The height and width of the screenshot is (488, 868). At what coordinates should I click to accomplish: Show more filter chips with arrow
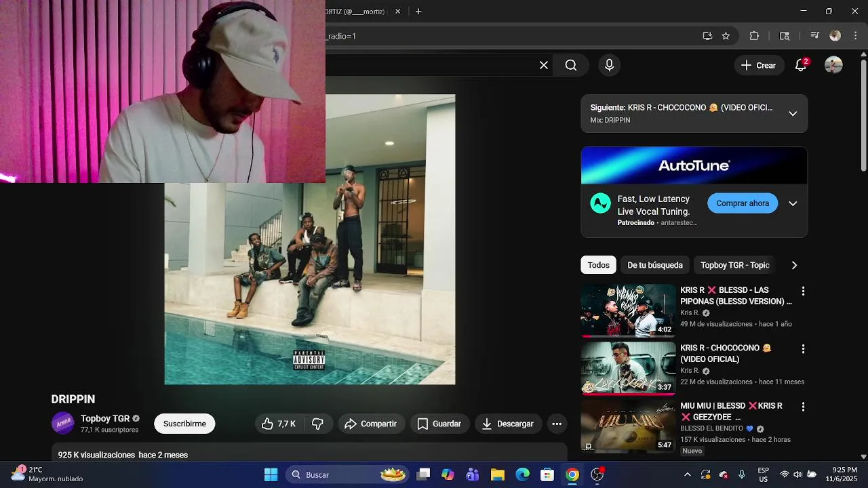[x=794, y=265]
